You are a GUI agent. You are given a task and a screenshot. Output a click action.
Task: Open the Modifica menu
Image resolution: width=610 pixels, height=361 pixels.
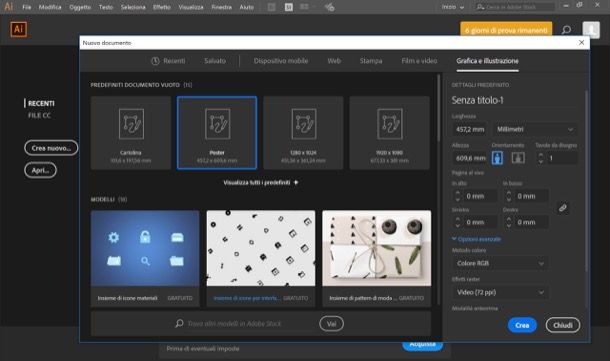50,7
